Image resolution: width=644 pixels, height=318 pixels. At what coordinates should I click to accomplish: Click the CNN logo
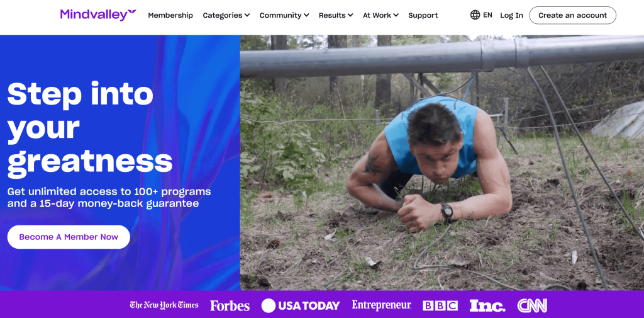[532, 305]
